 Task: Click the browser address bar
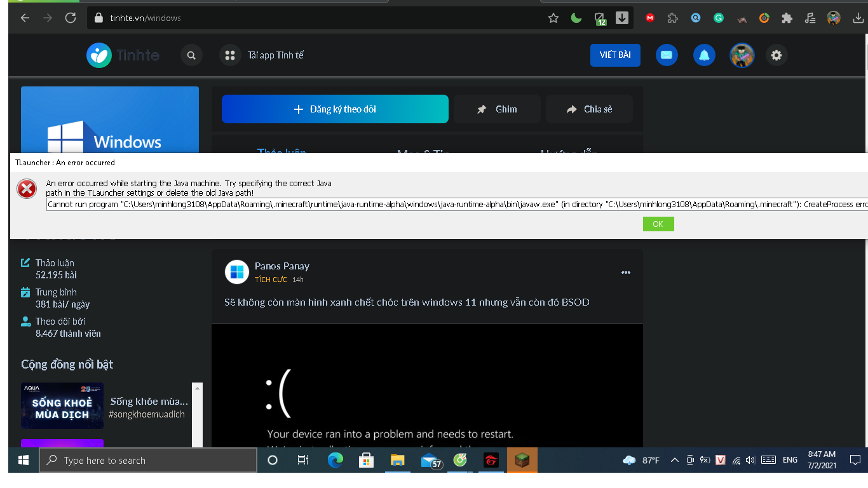(x=318, y=18)
